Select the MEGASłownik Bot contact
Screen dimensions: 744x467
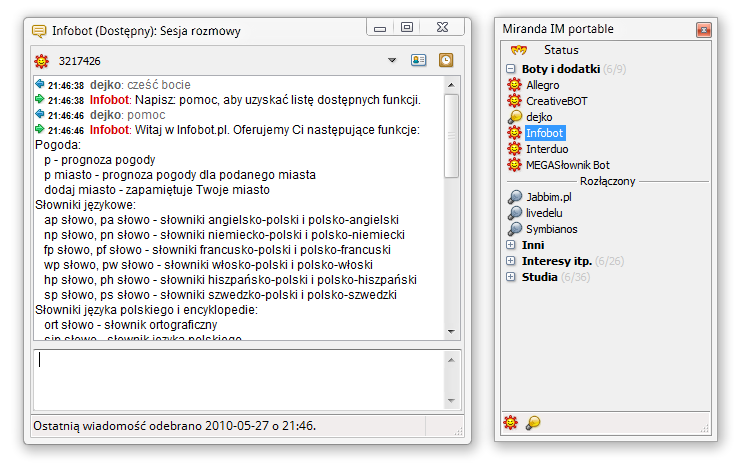(x=568, y=165)
